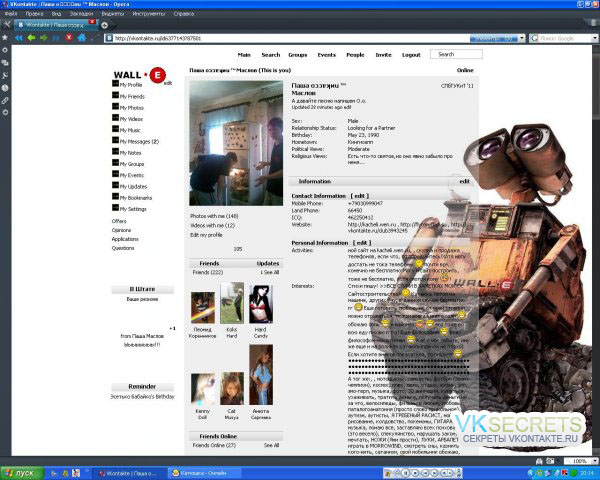
Task: Click the People navigation link
Action: point(355,55)
